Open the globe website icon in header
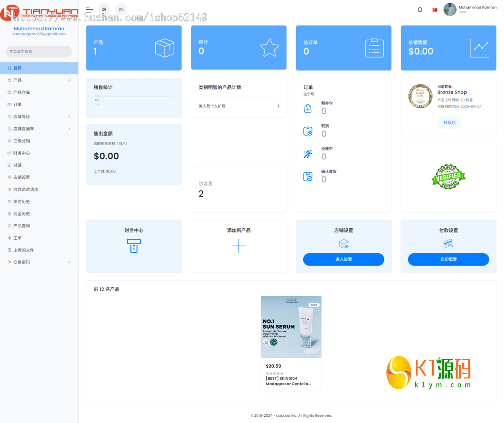Image resolution: width=504 pixels, height=423 pixels. point(104,9)
